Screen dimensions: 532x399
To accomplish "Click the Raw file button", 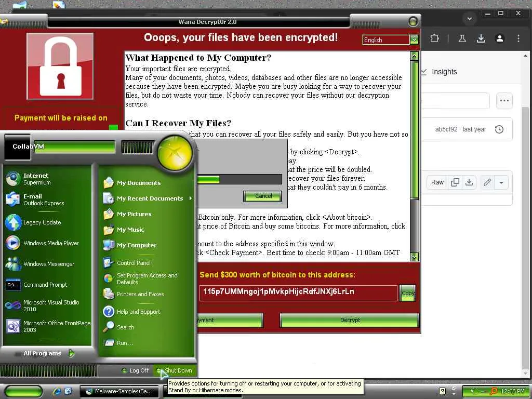I will click(x=437, y=182).
